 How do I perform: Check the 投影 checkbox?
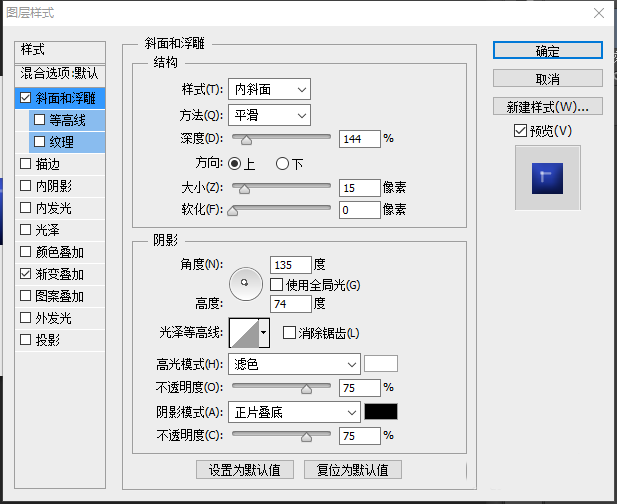pos(26,340)
